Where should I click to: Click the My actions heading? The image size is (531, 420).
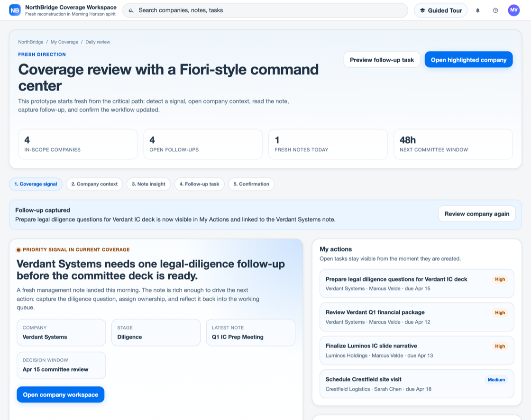tap(336, 249)
